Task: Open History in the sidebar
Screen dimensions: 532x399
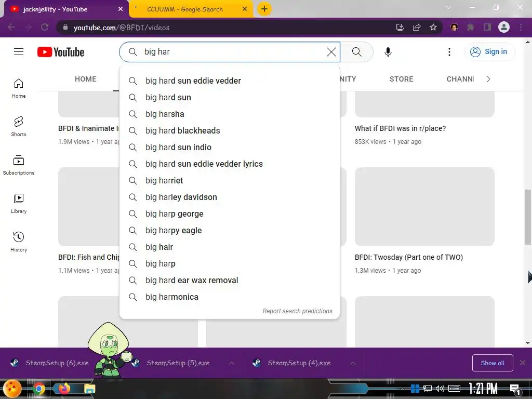Action: point(19,242)
